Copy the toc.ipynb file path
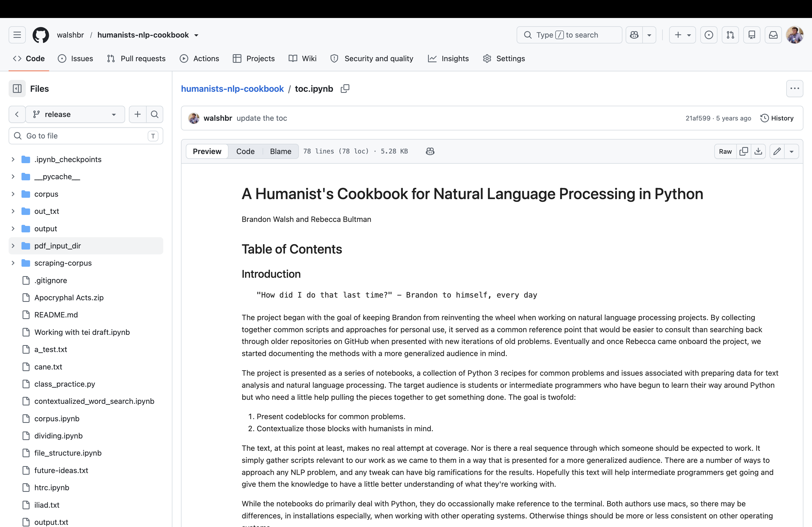Image resolution: width=812 pixels, height=527 pixels. pos(345,89)
